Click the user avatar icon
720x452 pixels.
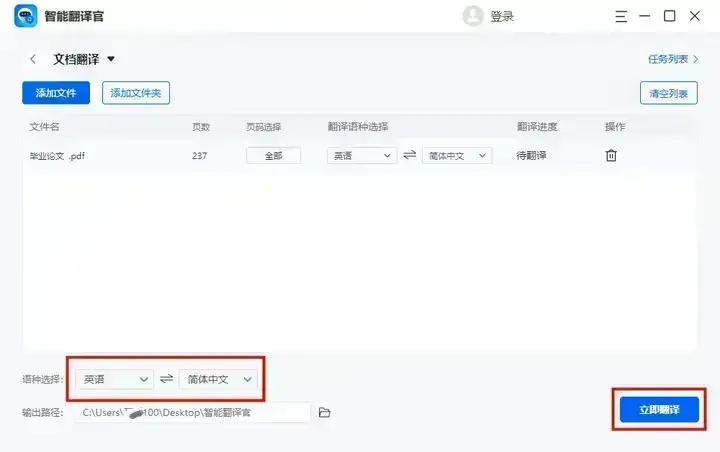pyautogui.click(x=473, y=16)
